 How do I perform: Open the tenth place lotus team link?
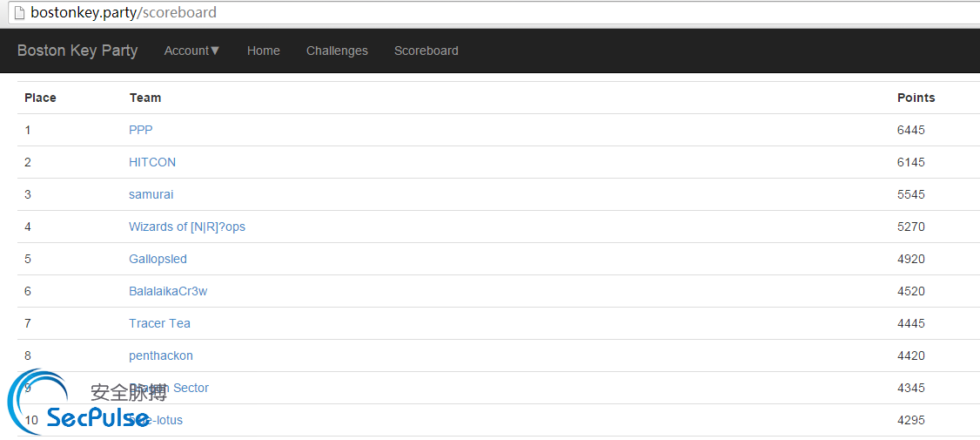click(x=157, y=420)
